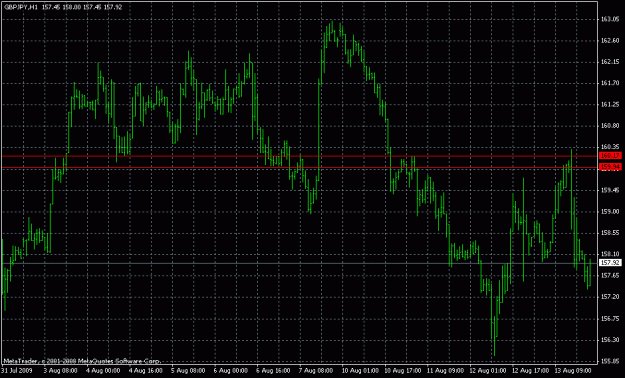Select the grey current-price line at 157.92
625x378 pixels.
(x=300, y=264)
